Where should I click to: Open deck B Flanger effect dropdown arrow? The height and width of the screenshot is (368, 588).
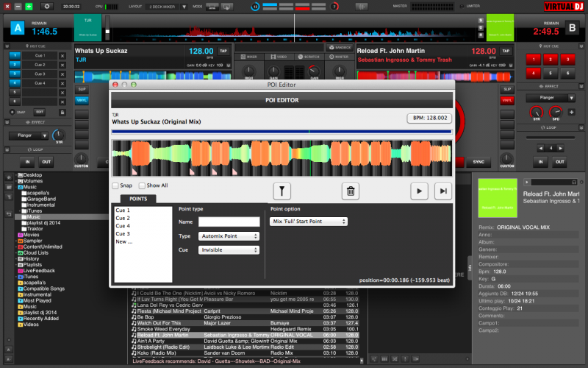click(x=572, y=98)
